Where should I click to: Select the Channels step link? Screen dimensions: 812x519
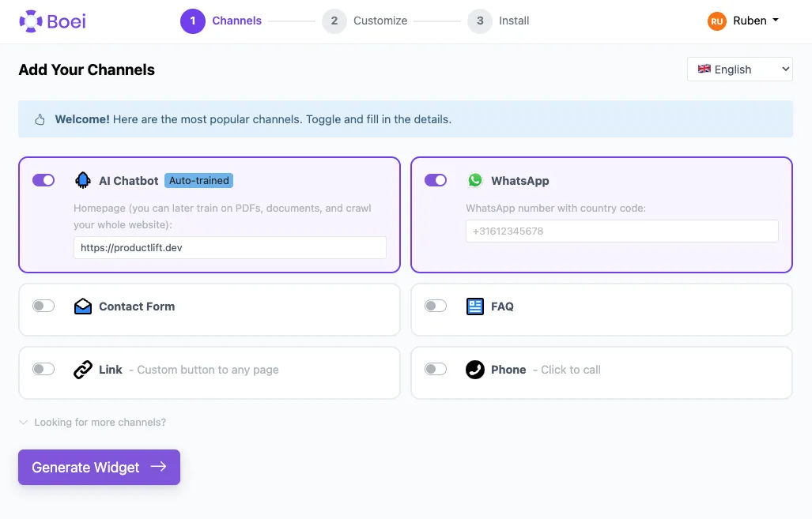(x=236, y=21)
